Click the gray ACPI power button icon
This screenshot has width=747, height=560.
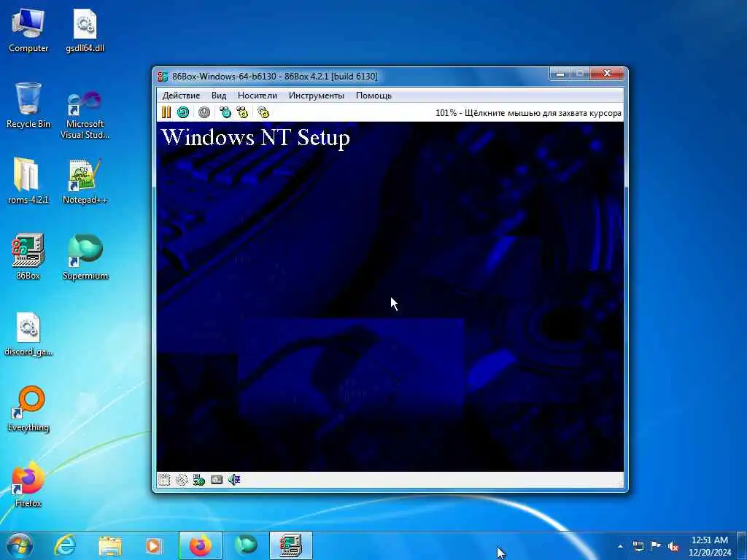pos(204,112)
